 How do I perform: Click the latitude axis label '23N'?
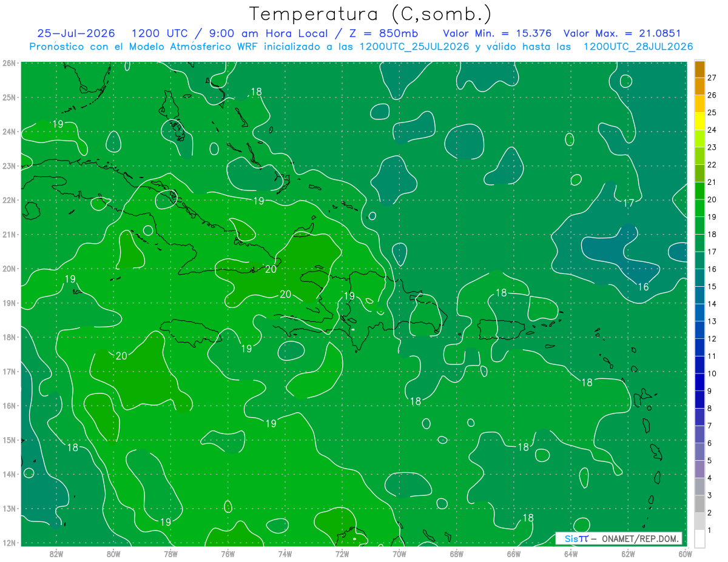coord(9,166)
